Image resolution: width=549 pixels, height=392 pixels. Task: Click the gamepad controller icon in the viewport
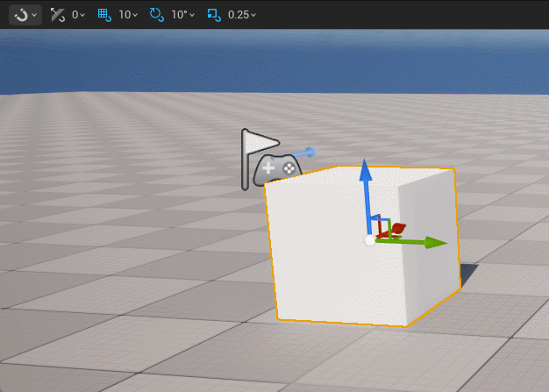click(x=277, y=170)
